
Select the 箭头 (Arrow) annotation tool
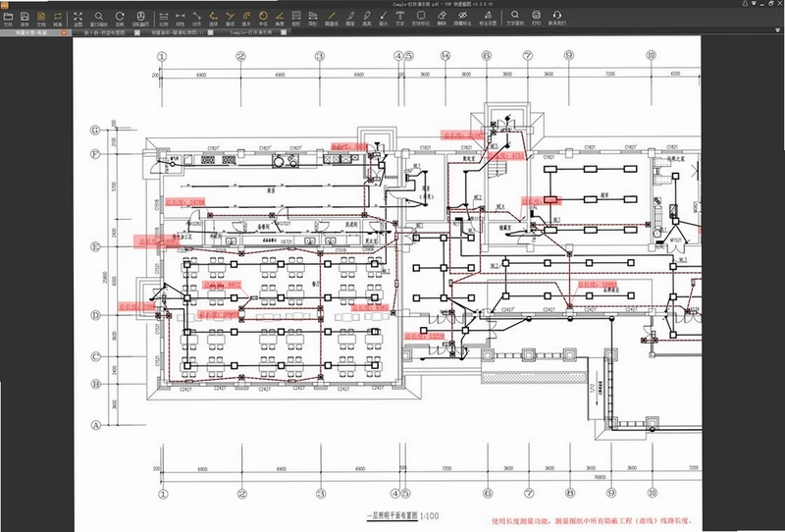coord(383,19)
